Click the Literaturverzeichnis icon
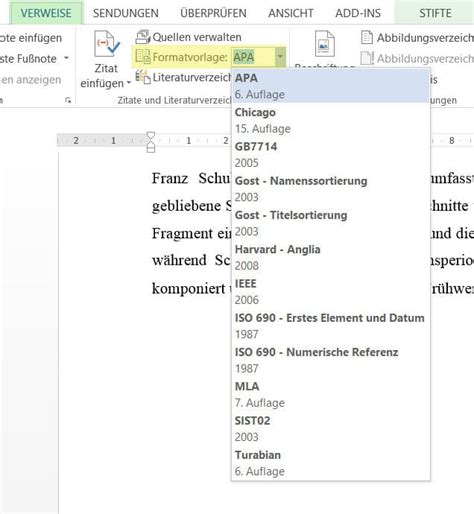 [143, 77]
